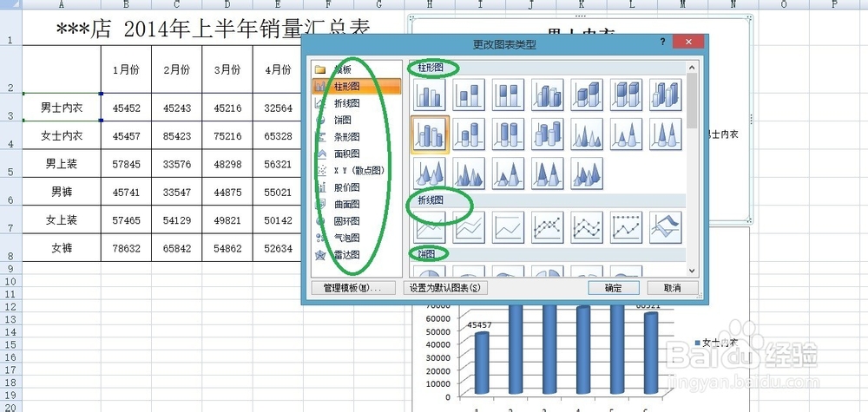Image resolution: width=868 pixels, height=412 pixels.
Task: Open the 曲面图 category
Action: (x=356, y=204)
